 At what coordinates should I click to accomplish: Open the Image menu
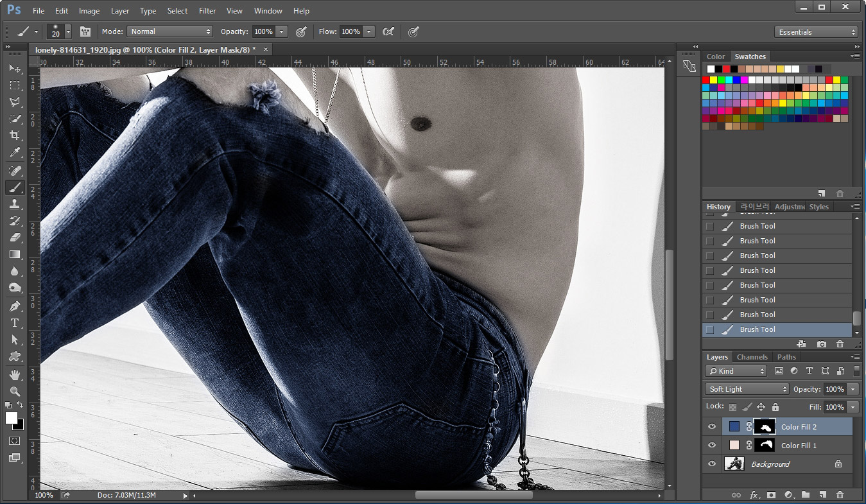[x=89, y=11]
